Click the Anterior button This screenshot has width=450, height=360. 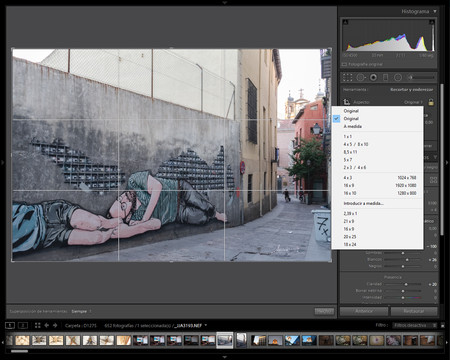(364, 311)
